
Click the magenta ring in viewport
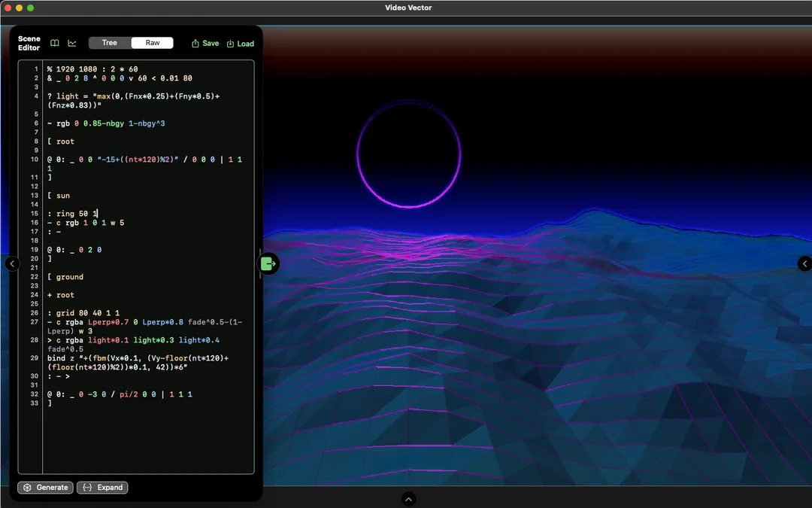point(408,154)
